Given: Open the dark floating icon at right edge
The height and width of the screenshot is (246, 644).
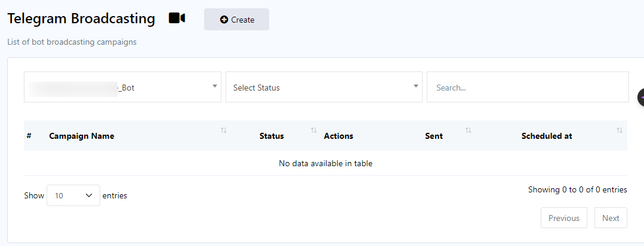Looking at the screenshot, I should 640,97.
